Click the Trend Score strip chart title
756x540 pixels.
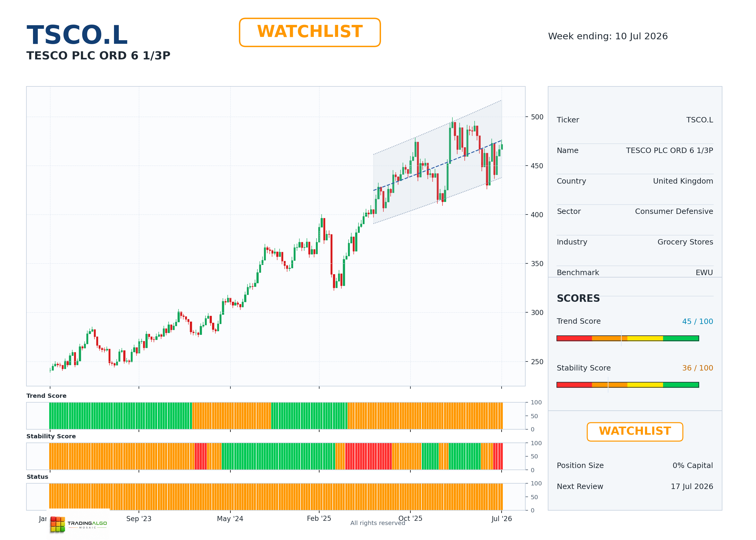coord(46,396)
